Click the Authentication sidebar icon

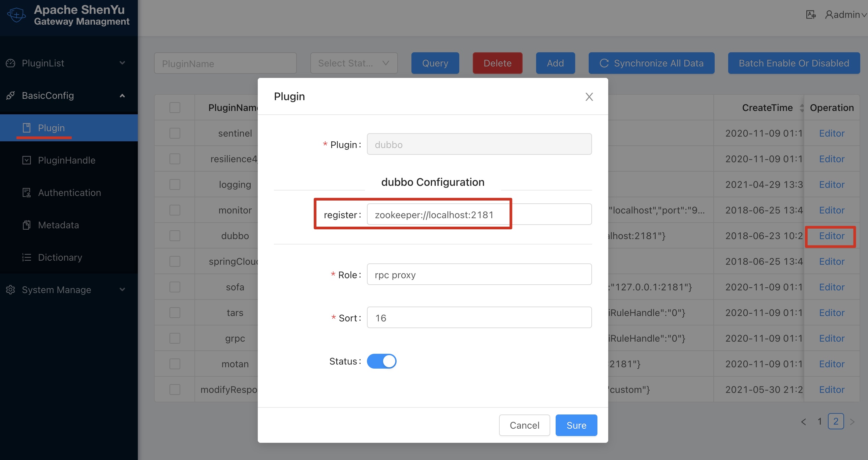click(27, 193)
